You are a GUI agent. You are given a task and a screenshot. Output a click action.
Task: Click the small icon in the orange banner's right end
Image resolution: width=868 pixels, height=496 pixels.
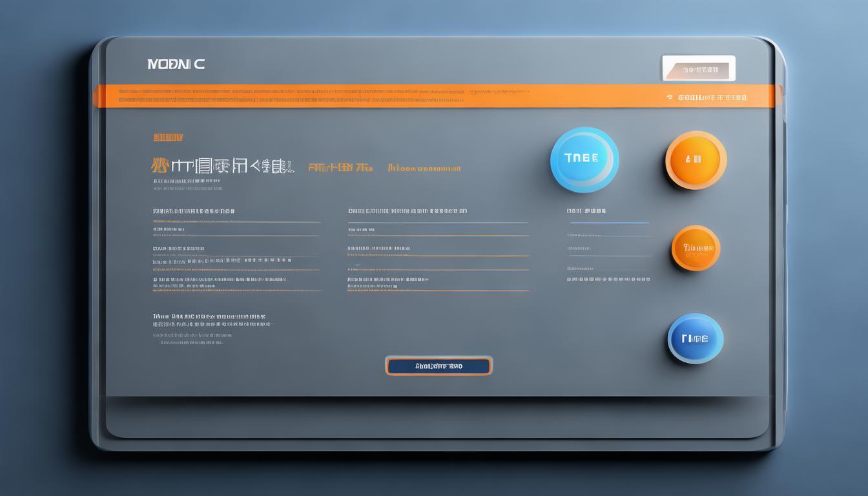(670, 98)
